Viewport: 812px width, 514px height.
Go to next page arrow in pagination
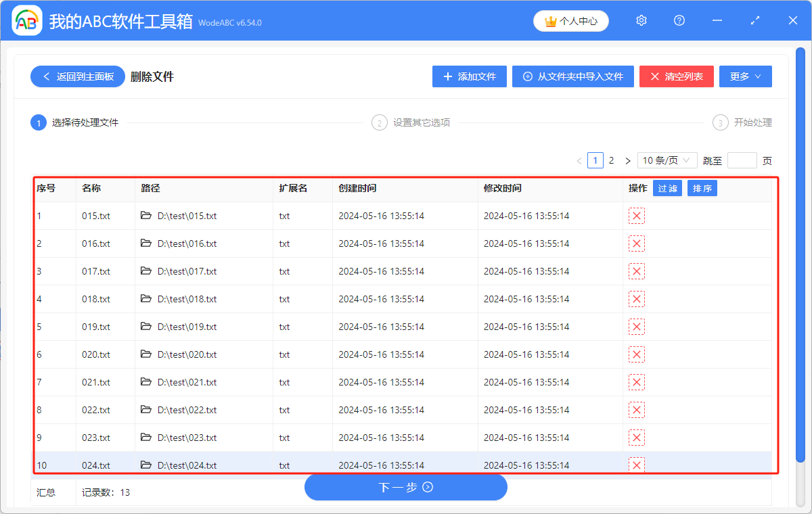pyautogui.click(x=628, y=161)
